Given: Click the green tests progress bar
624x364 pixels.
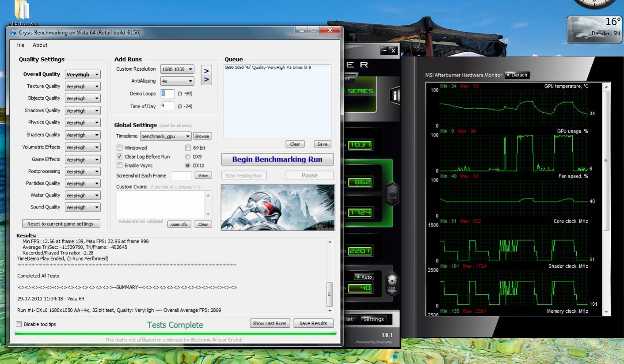Looking at the screenshot, I should (x=175, y=333).
